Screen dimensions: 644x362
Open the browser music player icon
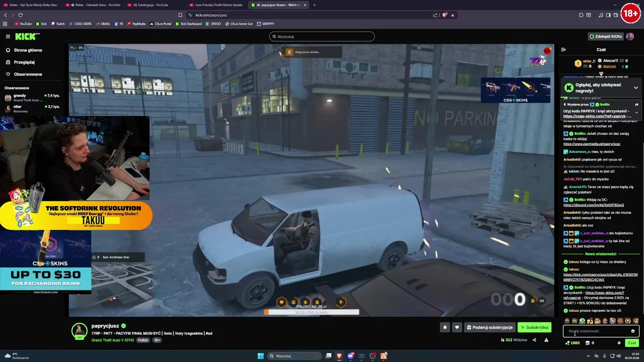(x=601, y=15)
